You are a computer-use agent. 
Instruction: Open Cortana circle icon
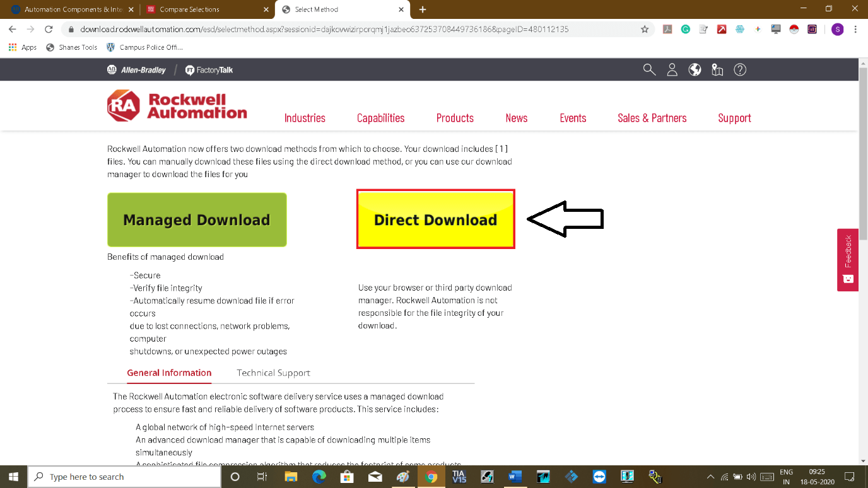235,477
